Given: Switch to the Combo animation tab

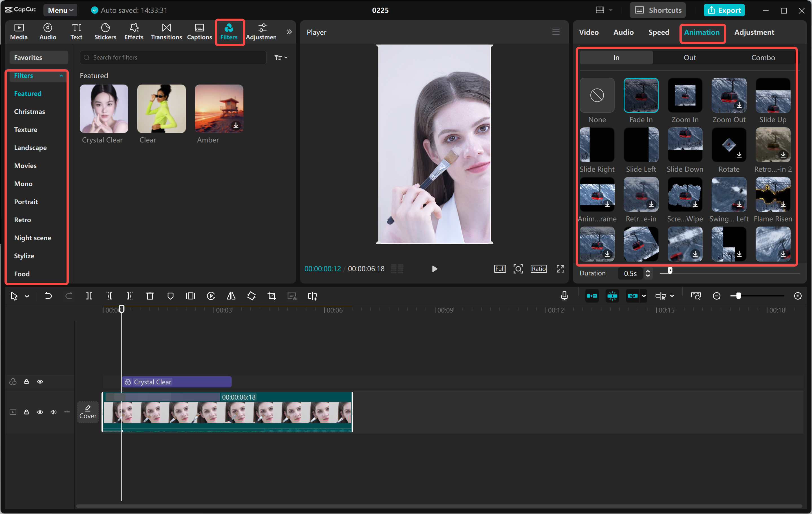Looking at the screenshot, I should pos(763,57).
